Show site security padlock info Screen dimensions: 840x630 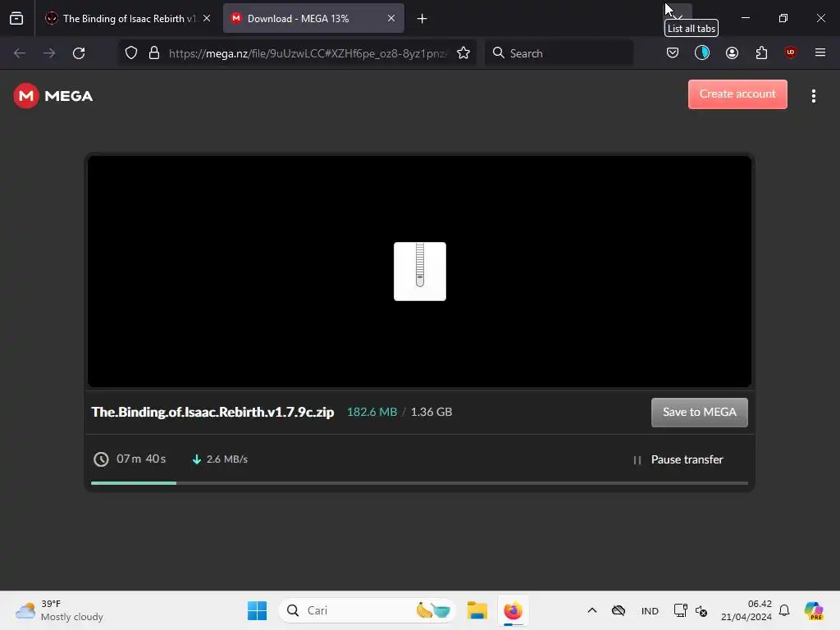[154, 53]
